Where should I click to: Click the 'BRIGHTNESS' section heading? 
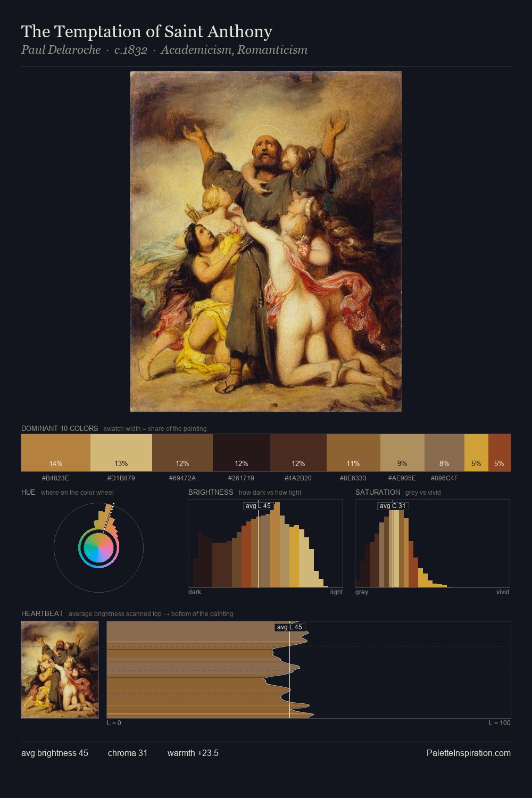[211, 492]
